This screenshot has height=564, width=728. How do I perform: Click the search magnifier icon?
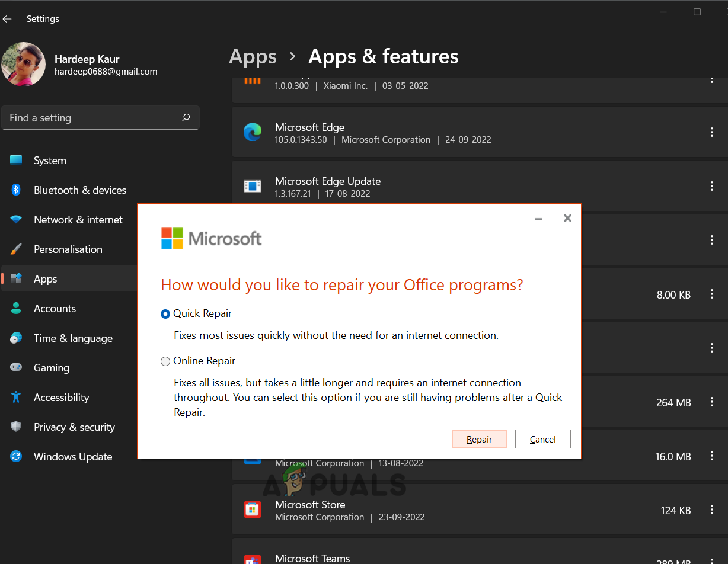coord(186,118)
